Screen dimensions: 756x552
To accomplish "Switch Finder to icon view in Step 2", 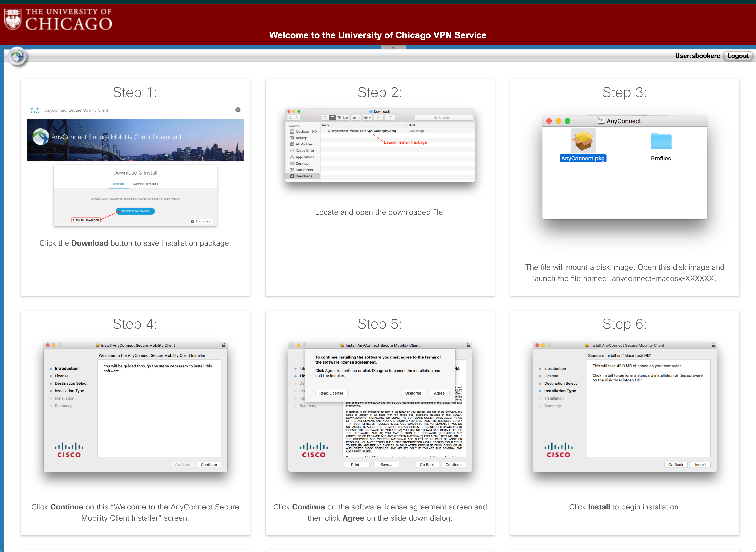I will point(325,118).
